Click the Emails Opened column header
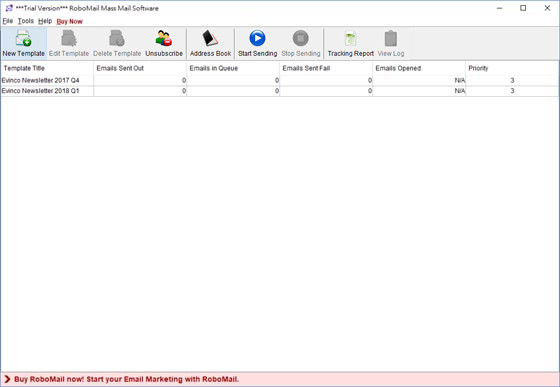The height and width of the screenshot is (387, 560). pyautogui.click(x=419, y=68)
